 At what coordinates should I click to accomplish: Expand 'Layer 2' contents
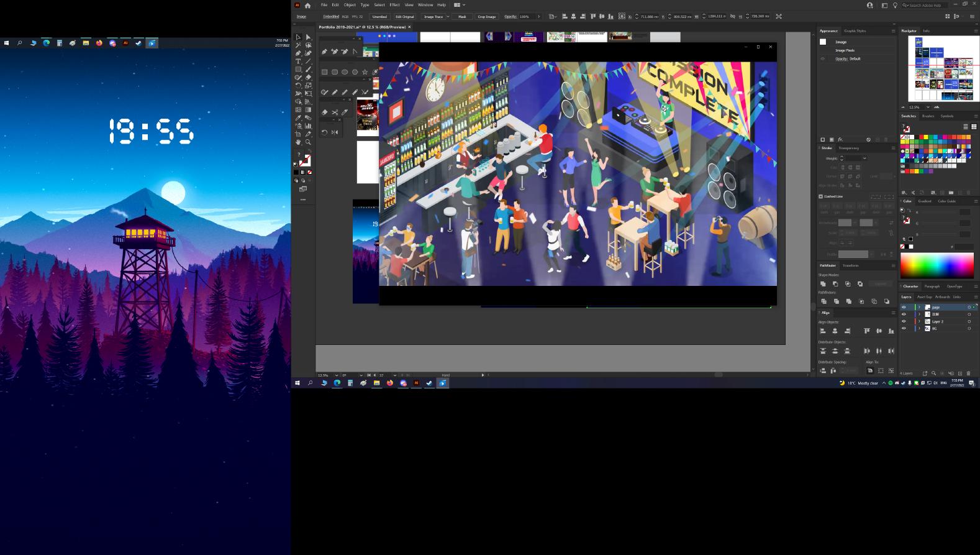click(919, 321)
